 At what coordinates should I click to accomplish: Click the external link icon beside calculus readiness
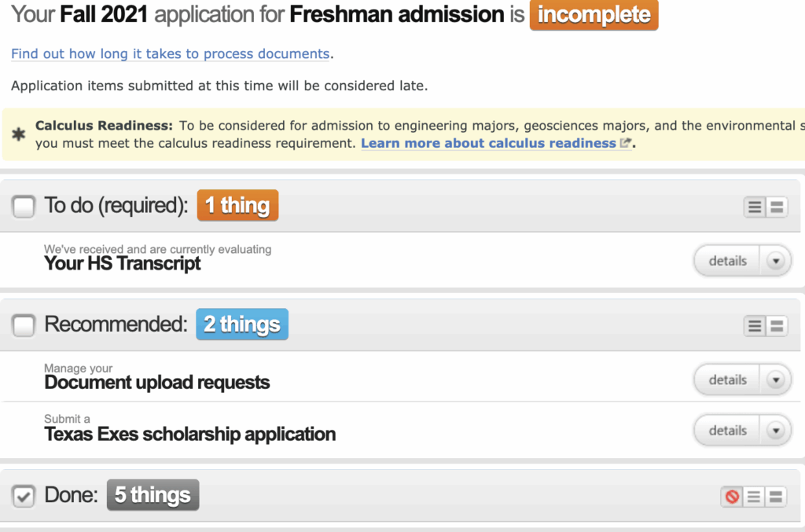(x=625, y=143)
